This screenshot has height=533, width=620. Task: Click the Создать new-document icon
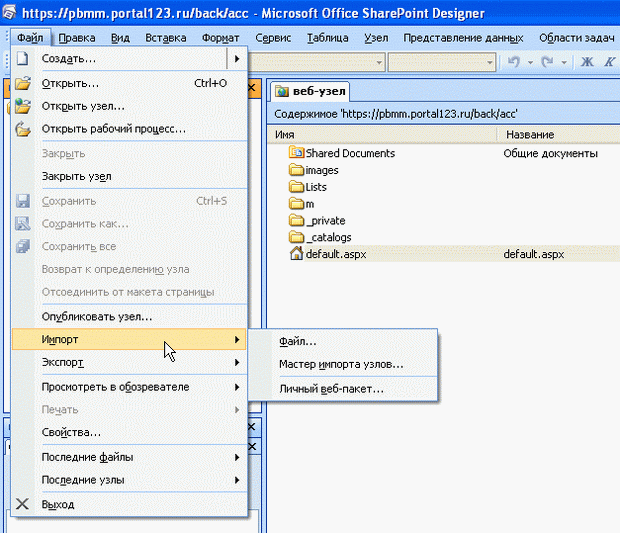[x=22, y=59]
